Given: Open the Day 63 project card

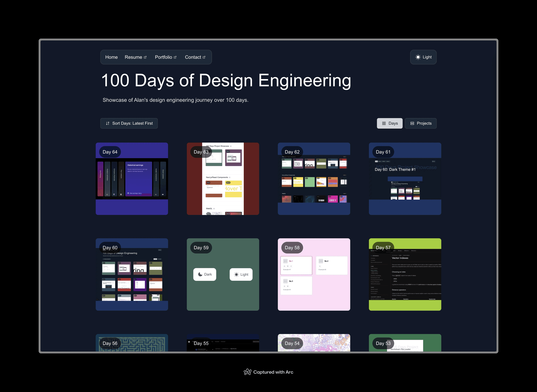Looking at the screenshot, I should click(223, 179).
